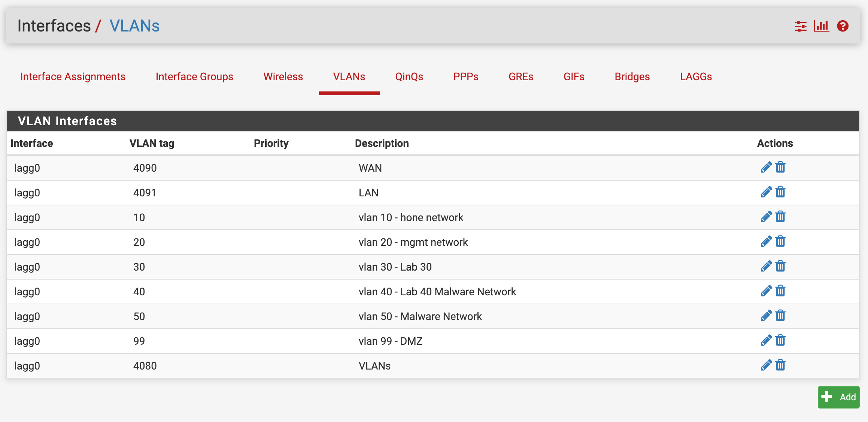The width and height of the screenshot is (868, 422).
Task: Edit the vlan 10 hone network entry
Action: [766, 217]
